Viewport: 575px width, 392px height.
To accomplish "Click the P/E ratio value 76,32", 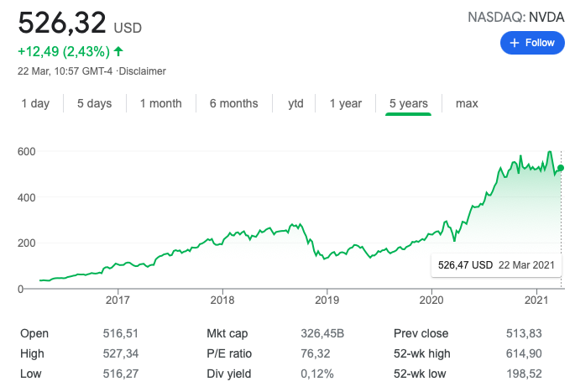I will coord(318,353).
